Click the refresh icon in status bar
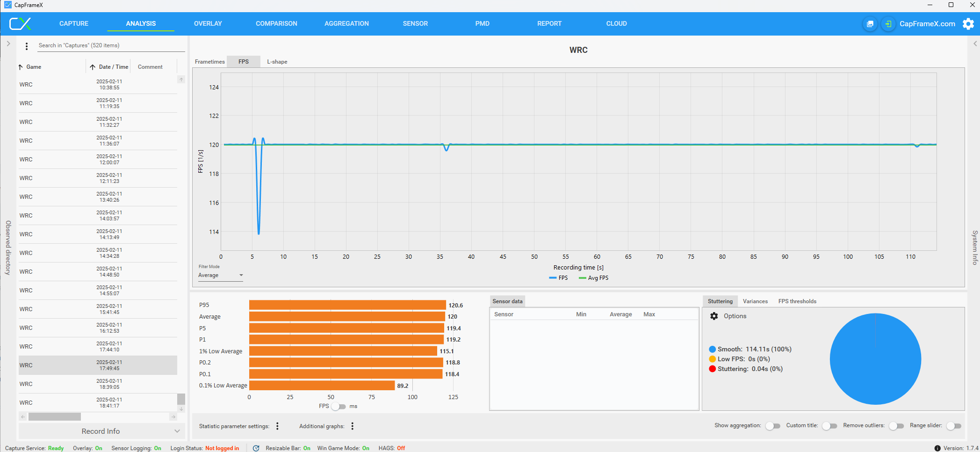Image resolution: width=980 pixels, height=452 pixels. (256, 448)
